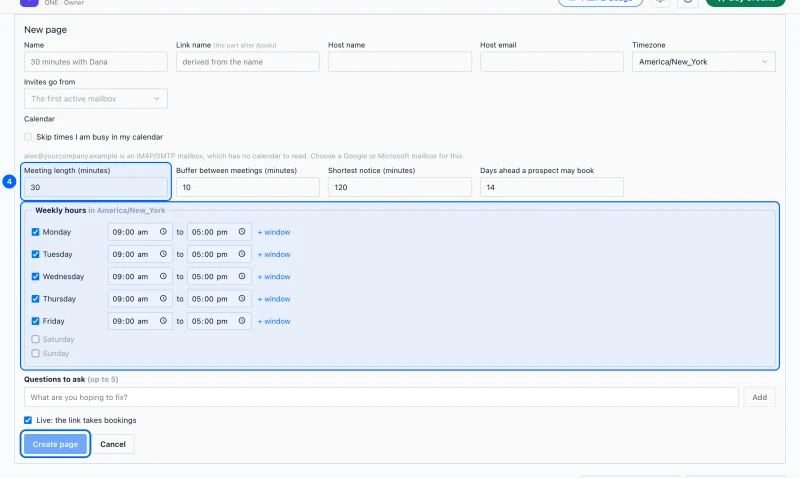Add a window to Friday

274,321
